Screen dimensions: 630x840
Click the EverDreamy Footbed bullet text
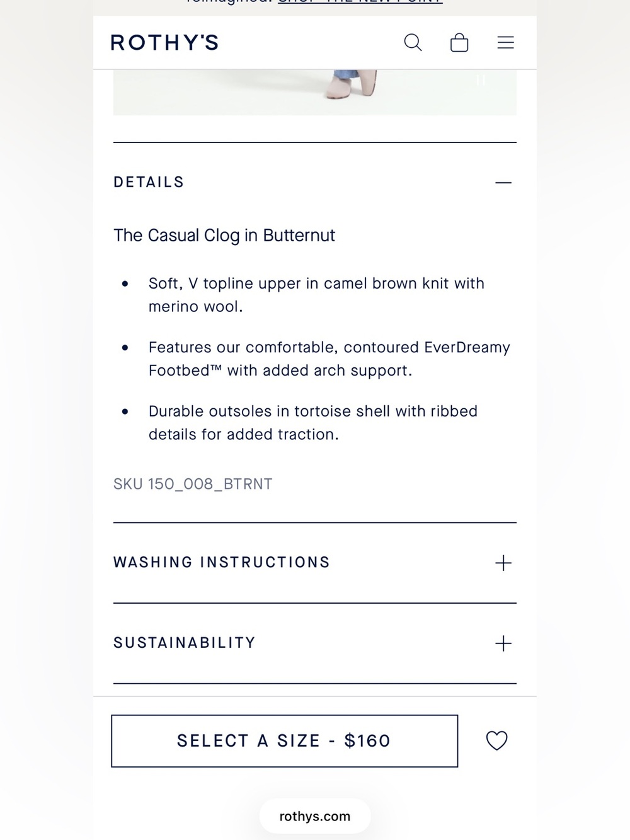[329, 359]
